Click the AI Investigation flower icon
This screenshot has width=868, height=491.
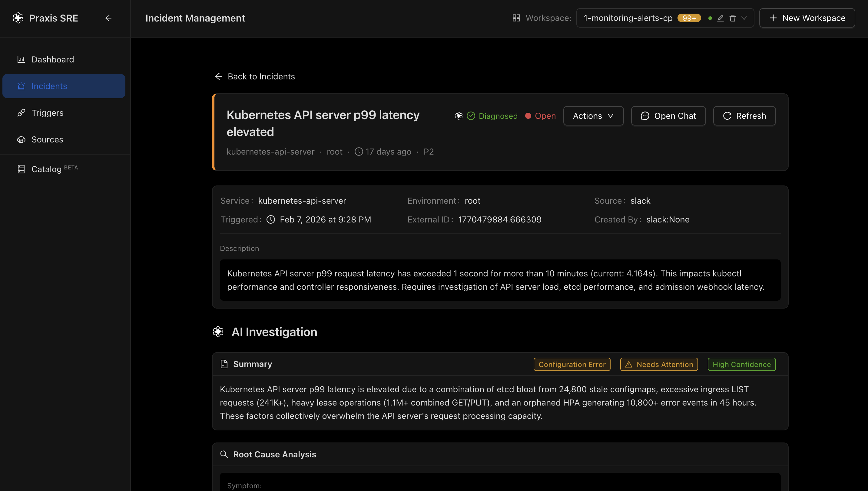pos(218,332)
